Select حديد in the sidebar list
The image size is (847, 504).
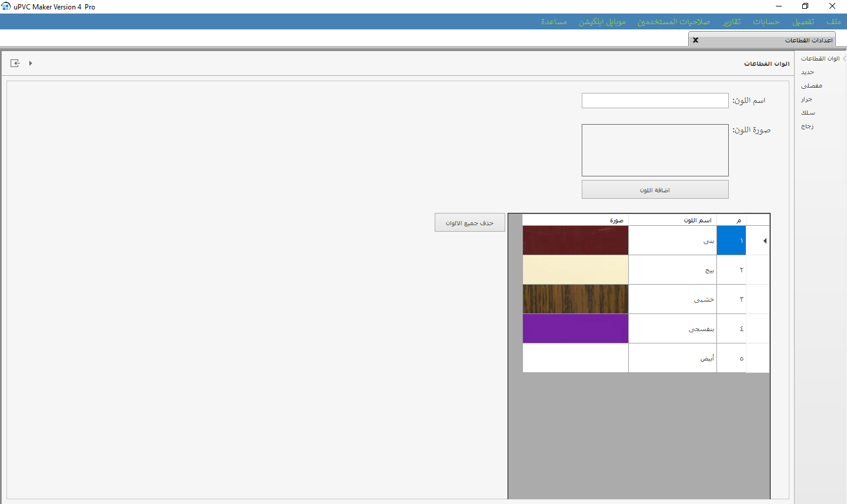(808, 72)
